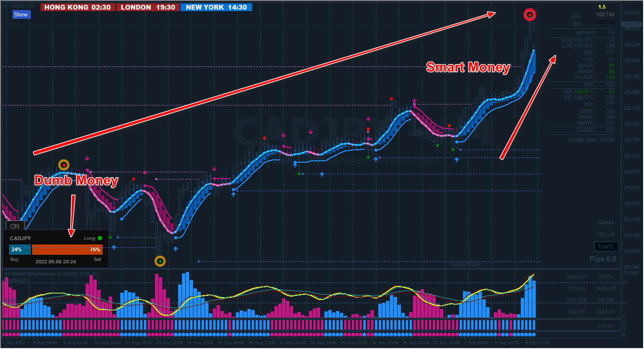
Task: Click the AS-on button
Action: coord(606,325)
